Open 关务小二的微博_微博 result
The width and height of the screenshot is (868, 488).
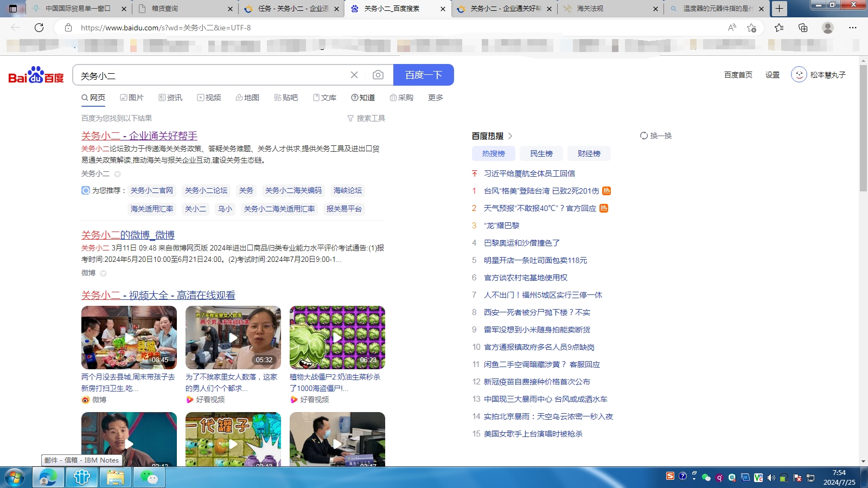click(x=128, y=235)
